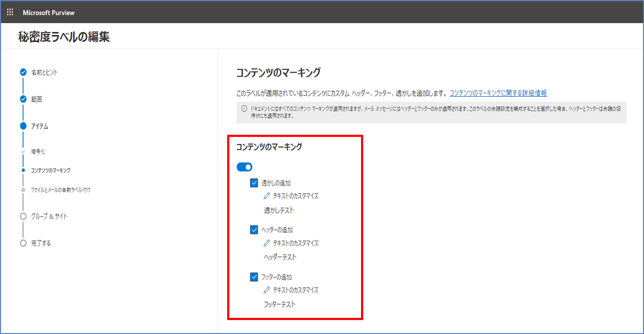Click the pencil icon under フッターの追加
The width and height of the screenshot is (644, 334).
coord(267,290)
